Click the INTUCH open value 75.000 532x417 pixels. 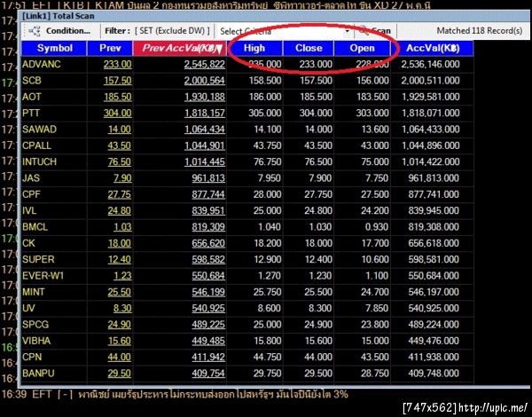point(375,162)
